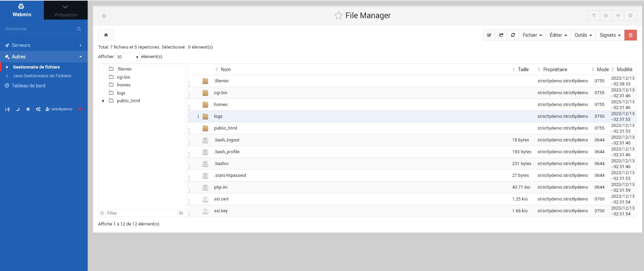
Task: Open the Outils dropdown menu
Action: 583,35
